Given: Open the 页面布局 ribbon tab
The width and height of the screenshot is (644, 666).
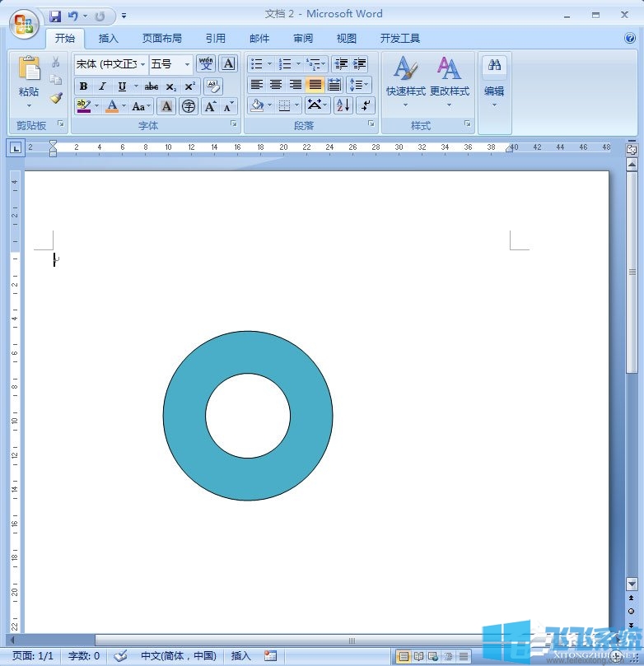Looking at the screenshot, I should (161, 38).
